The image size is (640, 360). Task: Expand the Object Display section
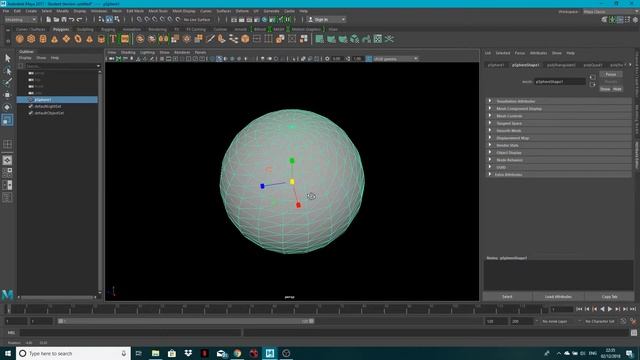559,153
